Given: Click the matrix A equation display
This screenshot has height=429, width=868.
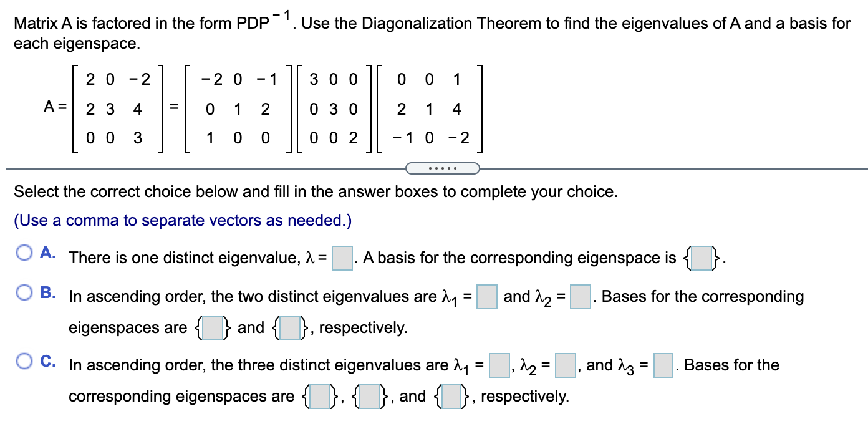Looking at the screenshot, I should pos(262,108).
